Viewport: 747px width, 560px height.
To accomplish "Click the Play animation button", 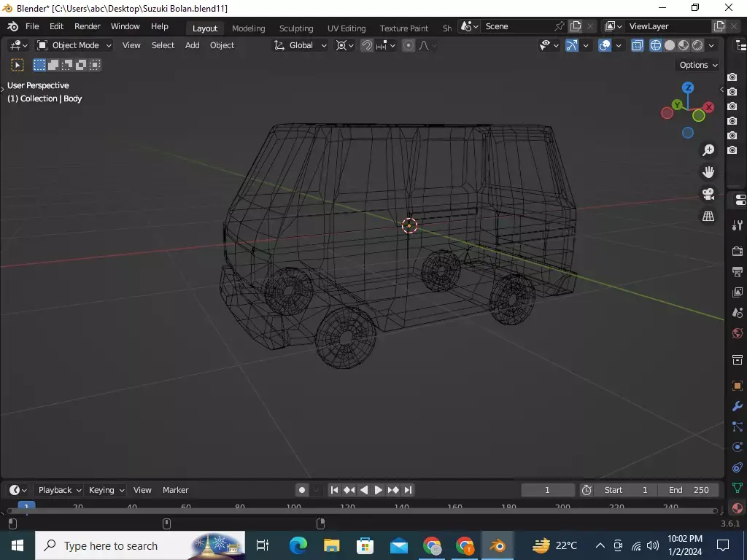I will point(379,490).
